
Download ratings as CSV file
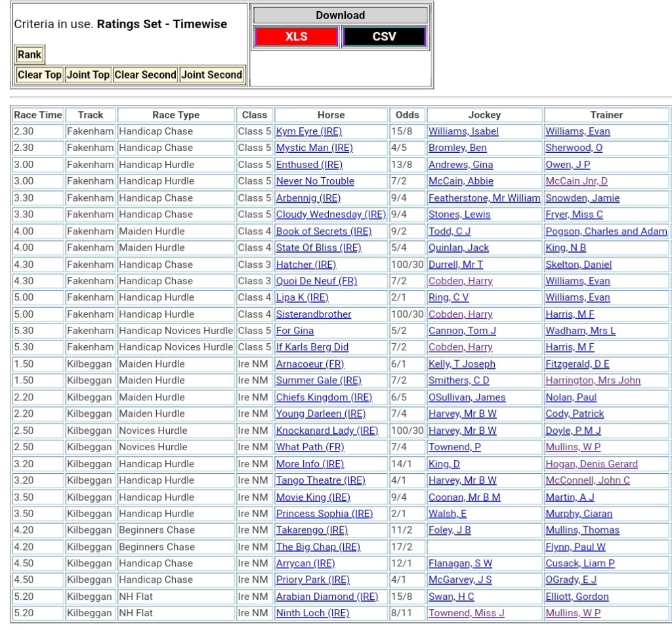tap(384, 37)
